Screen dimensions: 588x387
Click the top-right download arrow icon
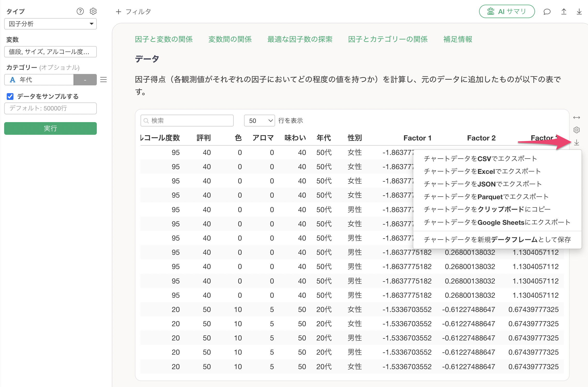(x=579, y=12)
